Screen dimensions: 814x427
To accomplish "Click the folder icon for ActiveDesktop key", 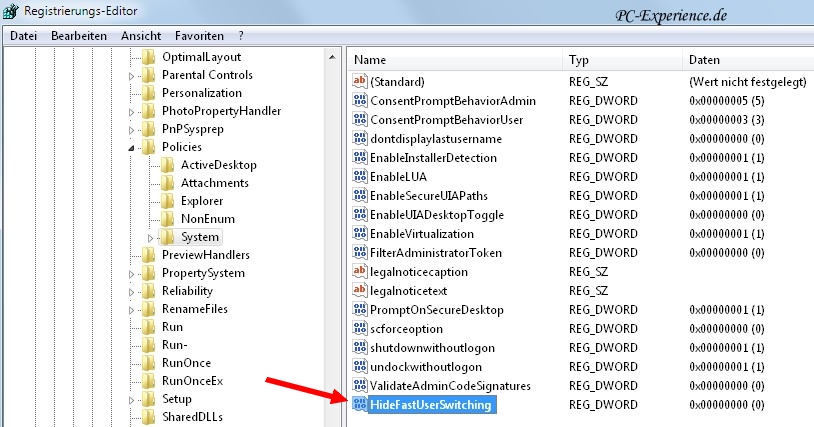I will [x=168, y=165].
